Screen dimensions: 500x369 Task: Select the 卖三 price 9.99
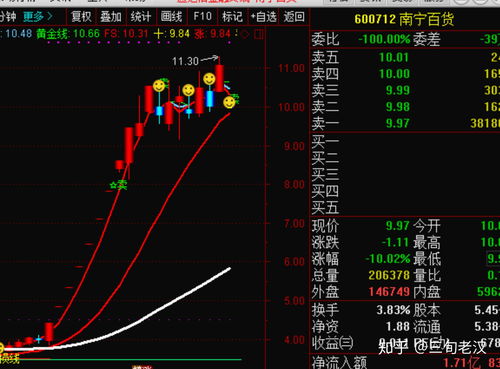point(397,90)
